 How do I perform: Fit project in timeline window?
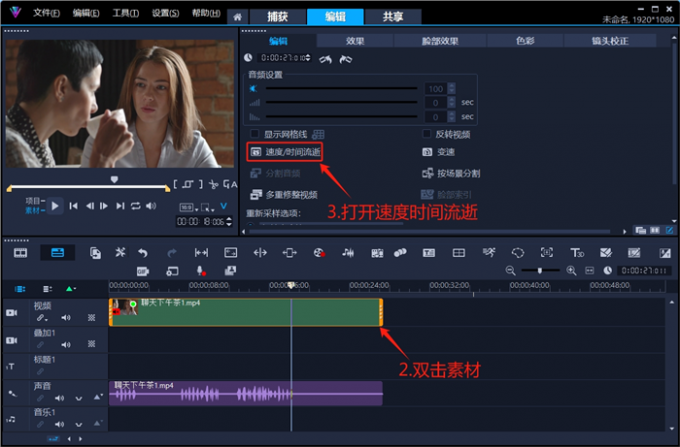point(590,271)
